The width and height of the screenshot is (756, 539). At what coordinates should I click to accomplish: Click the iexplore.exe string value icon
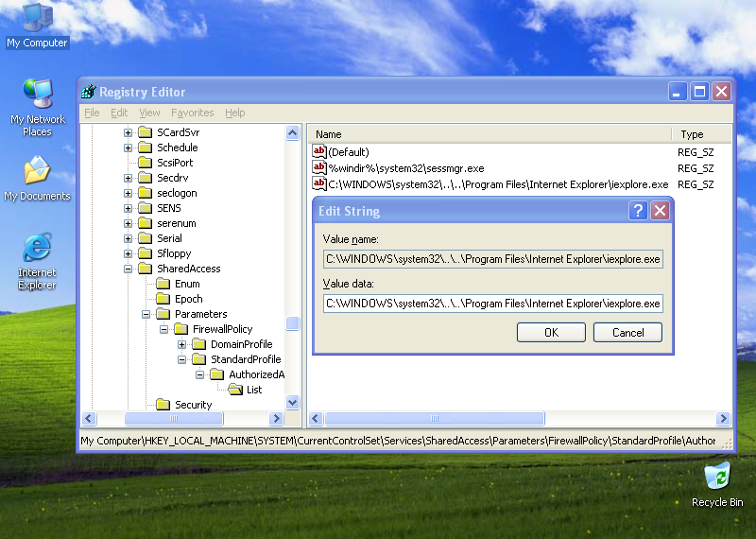pos(319,183)
